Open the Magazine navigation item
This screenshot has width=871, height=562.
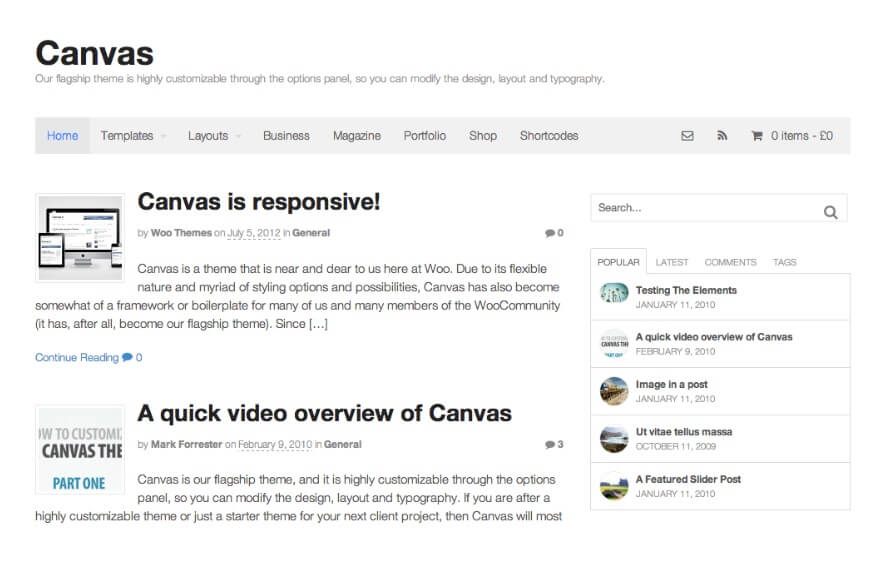point(357,136)
